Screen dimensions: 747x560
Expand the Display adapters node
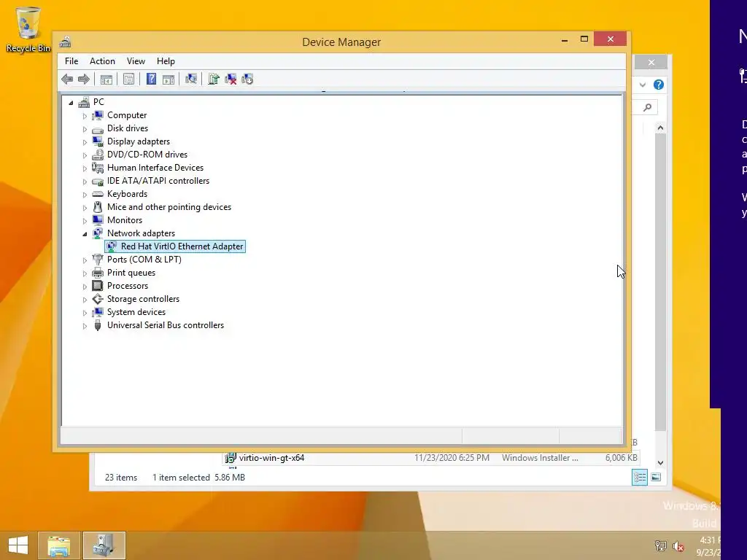85,142
